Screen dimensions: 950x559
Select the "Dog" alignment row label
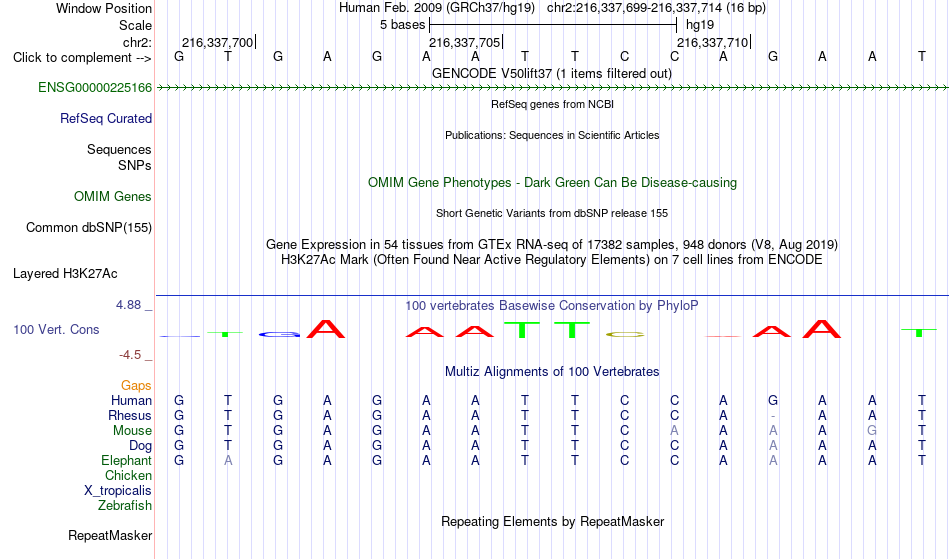point(140,446)
